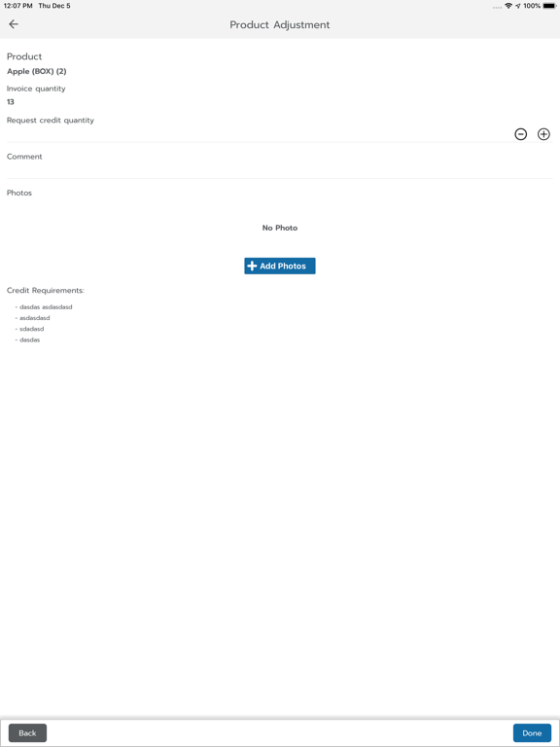This screenshot has height=747, width=560.
Task: Select the Photos label
Action: coord(19,193)
